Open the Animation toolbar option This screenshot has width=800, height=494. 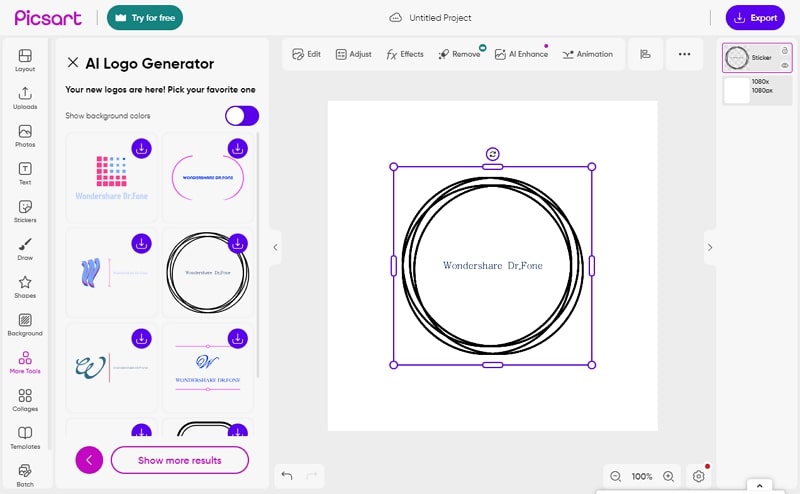click(x=588, y=54)
